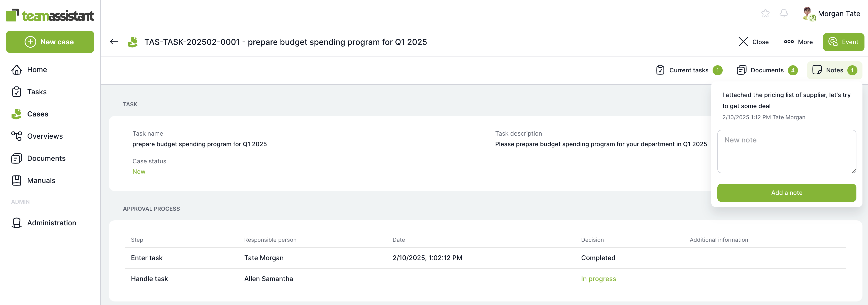
Task: Click the Decision column header
Action: [592, 240]
